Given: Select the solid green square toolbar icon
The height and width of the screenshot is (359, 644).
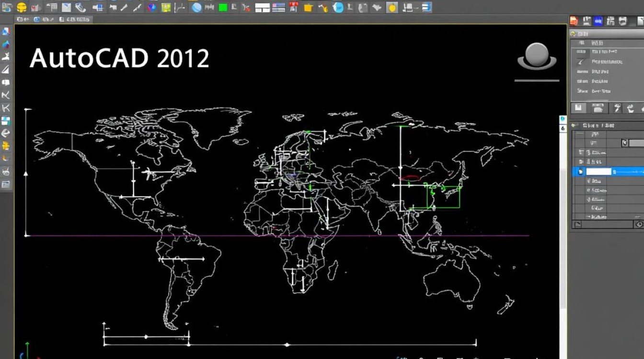Looking at the screenshot, I should pos(223,7).
